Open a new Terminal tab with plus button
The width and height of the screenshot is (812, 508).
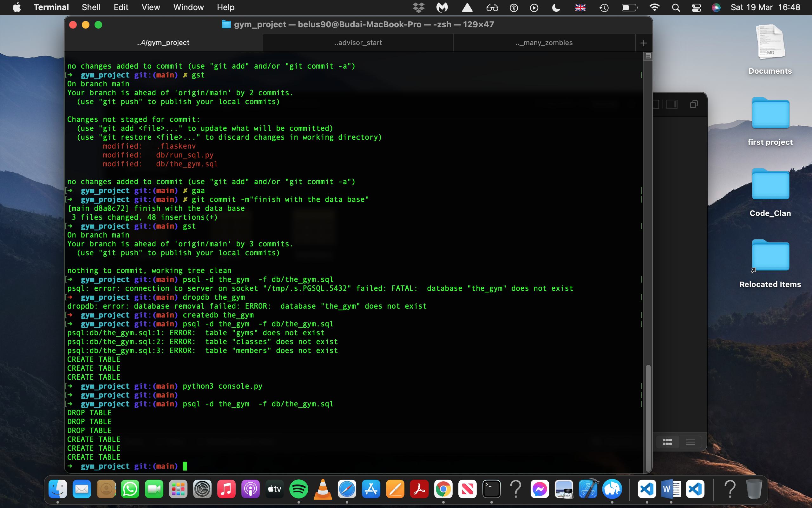(643, 43)
